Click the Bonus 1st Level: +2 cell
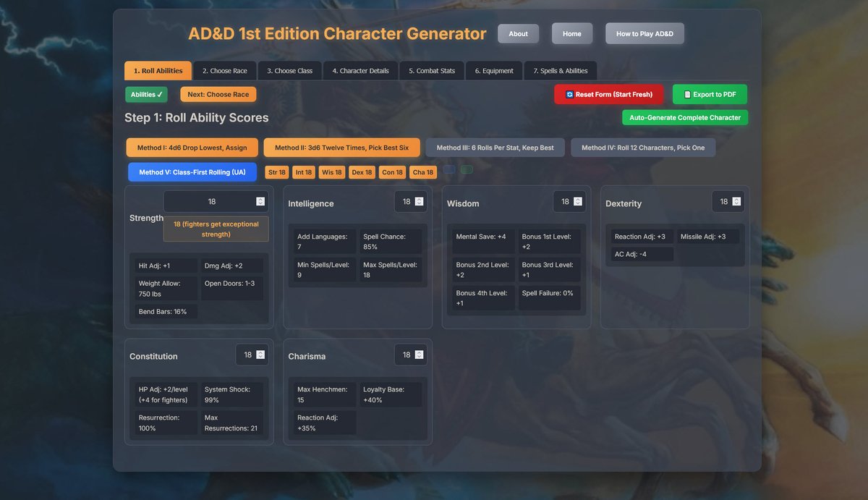 click(549, 242)
